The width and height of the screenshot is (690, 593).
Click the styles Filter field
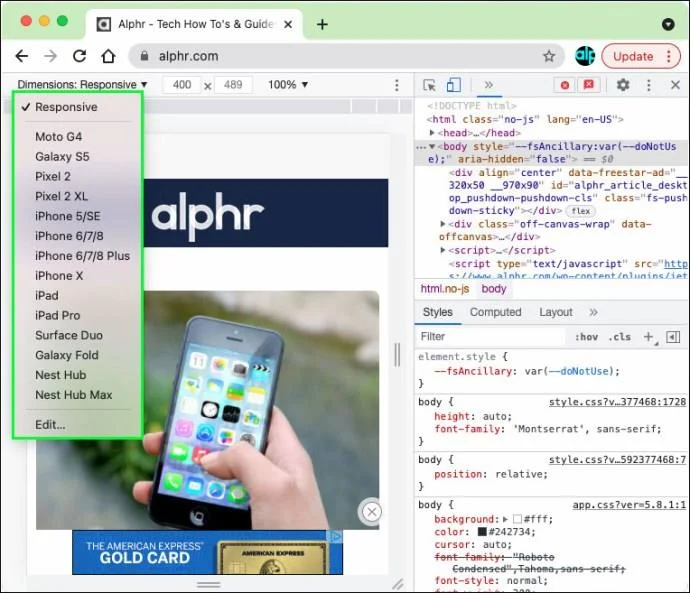[491, 337]
